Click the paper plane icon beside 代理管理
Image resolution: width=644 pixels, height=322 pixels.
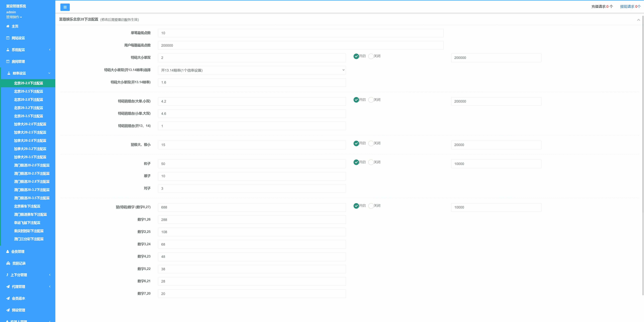(8, 287)
